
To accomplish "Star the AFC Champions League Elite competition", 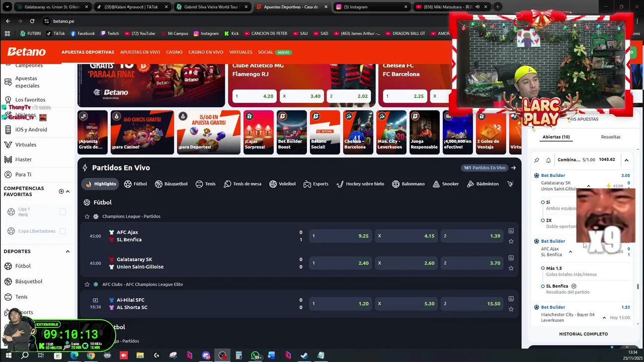I will coord(87,285).
